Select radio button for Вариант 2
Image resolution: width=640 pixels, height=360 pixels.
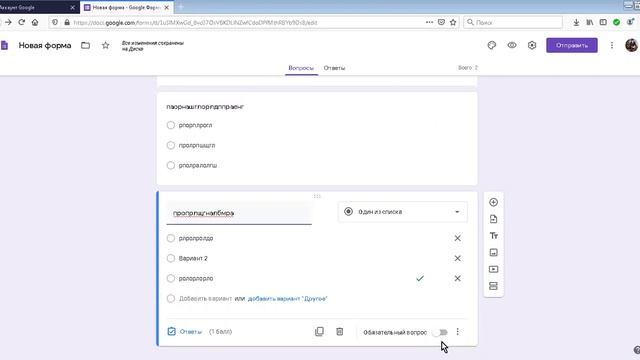click(x=171, y=258)
